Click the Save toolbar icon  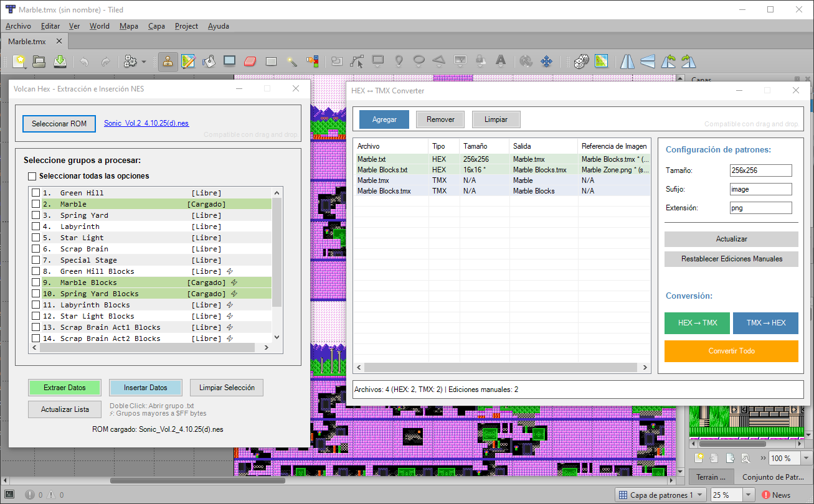[x=60, y=61]
